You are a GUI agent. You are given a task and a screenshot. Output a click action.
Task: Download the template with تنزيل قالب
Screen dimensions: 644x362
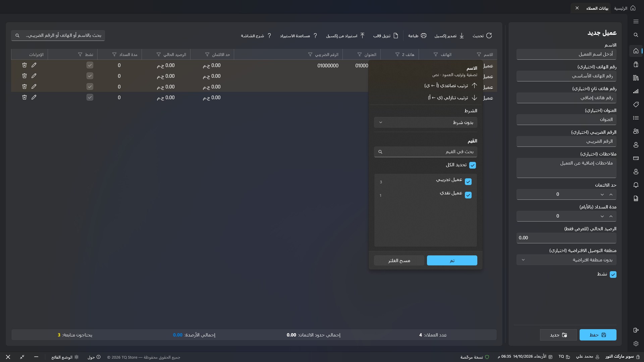386,36
